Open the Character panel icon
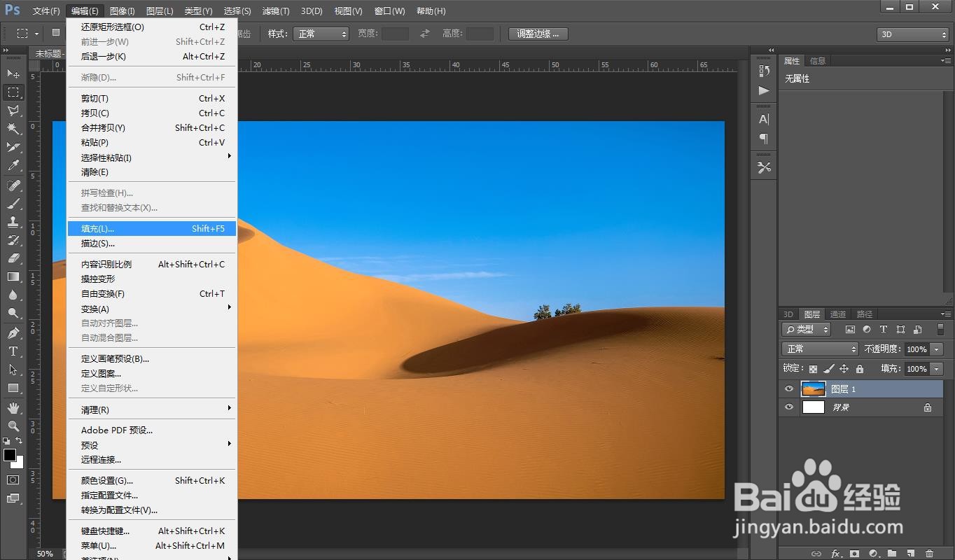Screen dimensions: 955x560 [764, 119]
